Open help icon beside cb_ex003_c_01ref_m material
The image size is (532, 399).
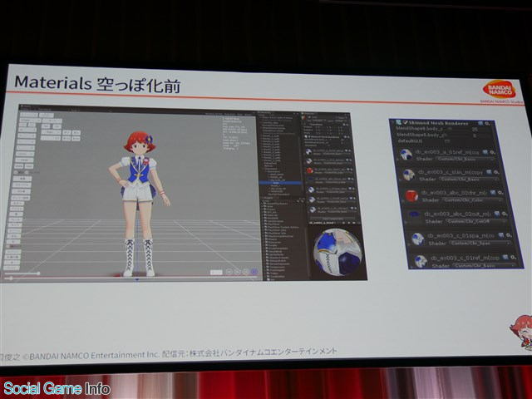tap(505, 257)
